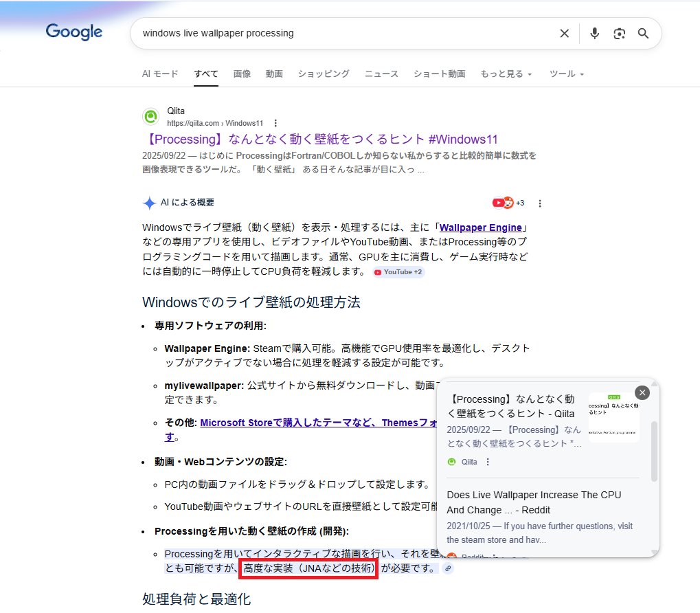700x613 pixels.
Task: Click the popup card scrollbar
Action: coord(654,451)
